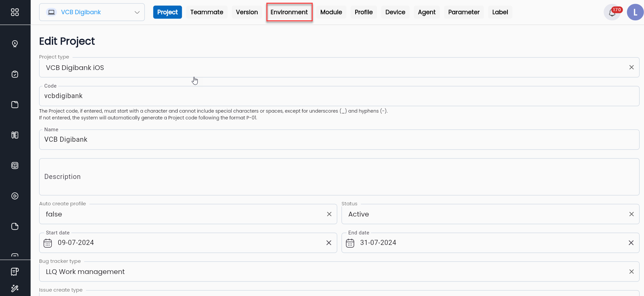The width and height of the screenshot is (644, 296).
Task: Open End date calendar icon
Action: coord(350,243)
